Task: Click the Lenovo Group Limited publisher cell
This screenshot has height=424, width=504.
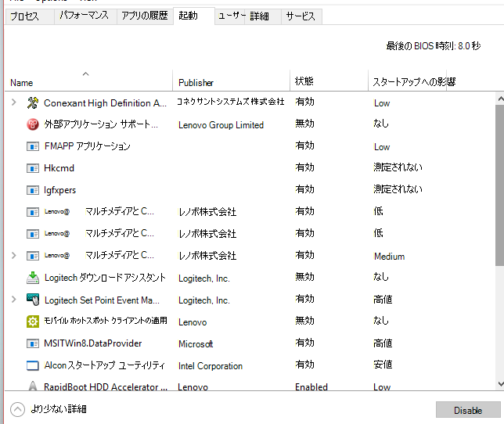Action: [221, 125]
